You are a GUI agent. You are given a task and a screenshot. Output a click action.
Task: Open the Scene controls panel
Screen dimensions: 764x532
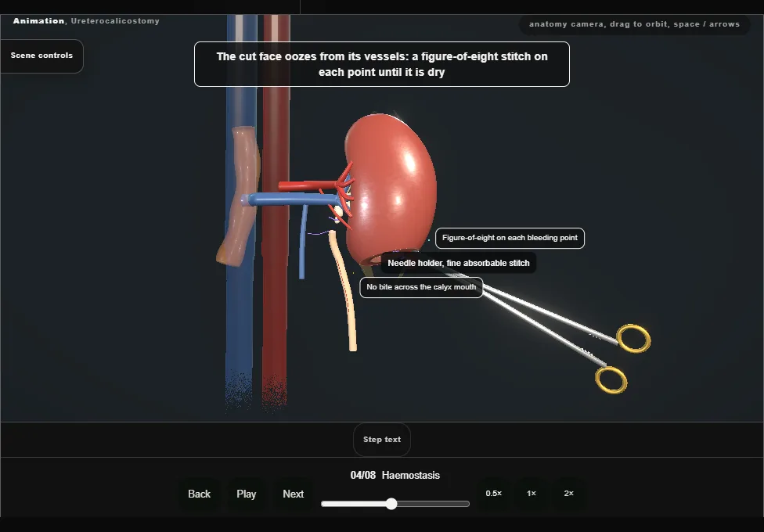(x=41, y=56)
